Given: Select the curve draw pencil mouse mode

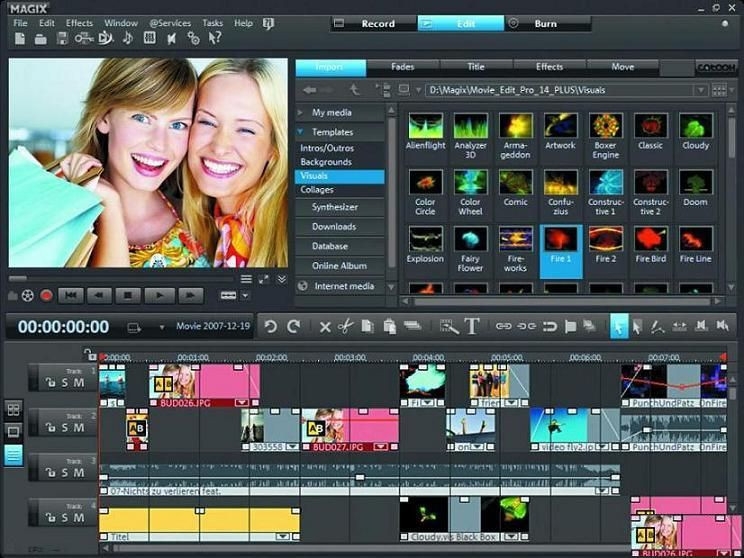Looking at the screenshot, I should [657, 326].
